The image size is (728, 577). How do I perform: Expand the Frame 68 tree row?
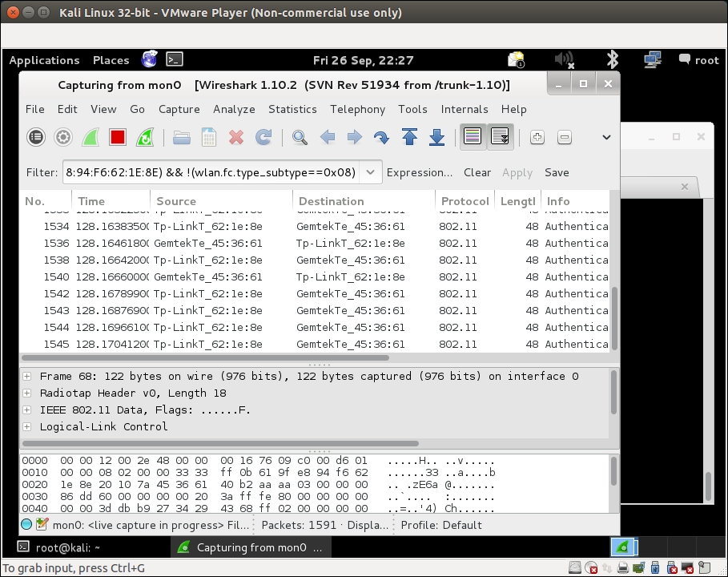point(27,377)
